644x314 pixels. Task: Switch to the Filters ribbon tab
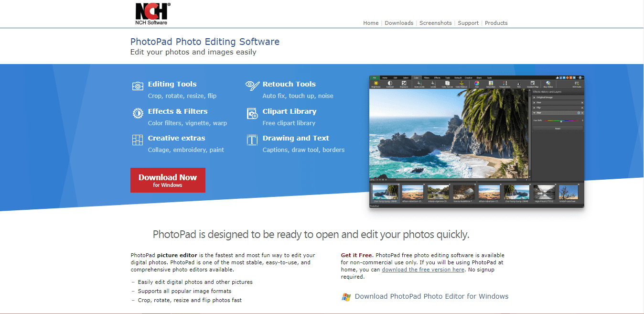(x=427, y=77)
